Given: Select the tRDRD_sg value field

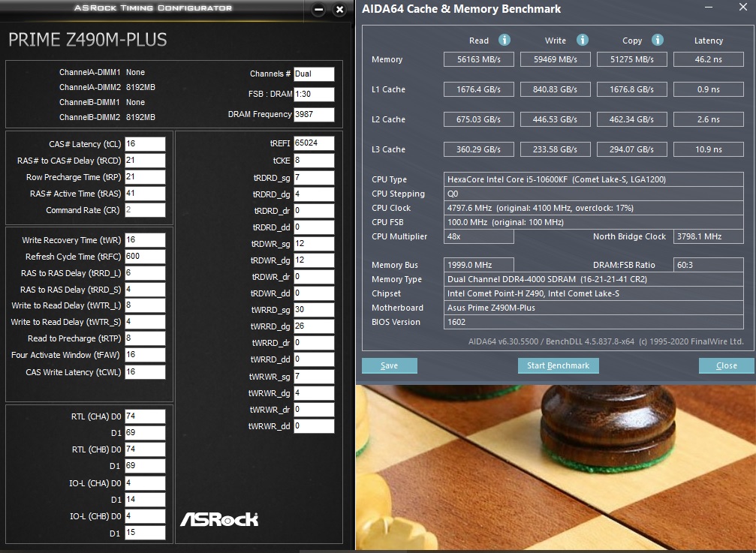Looking at the screenshot, I should 314,178.
